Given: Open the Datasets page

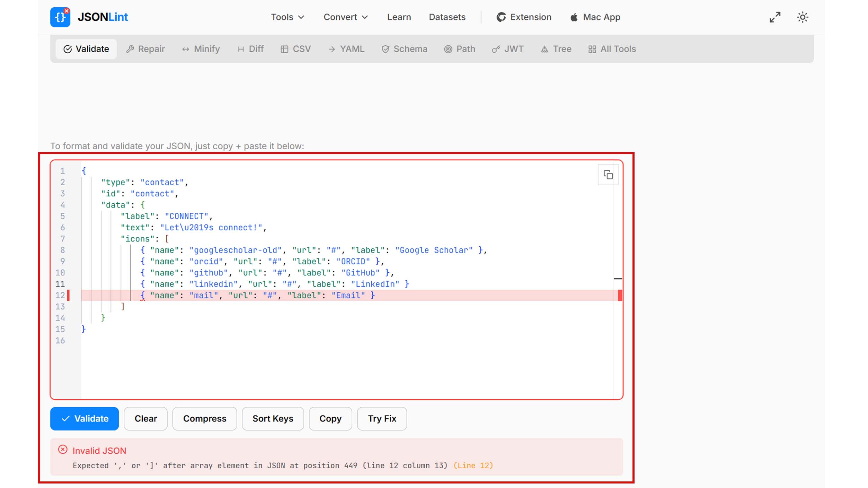Looking at the screenshot, I should 447,17.
